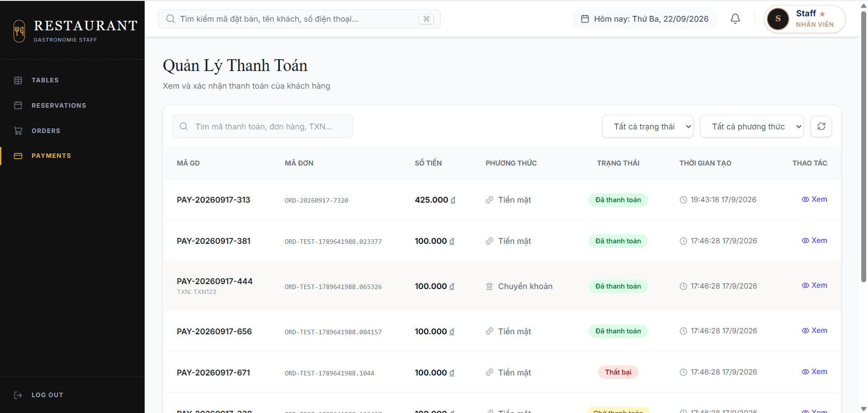Click Xem for failed payment PAY-20260917-671
The width and height of the screenshot is (868, 413).
tap(814, 372)
